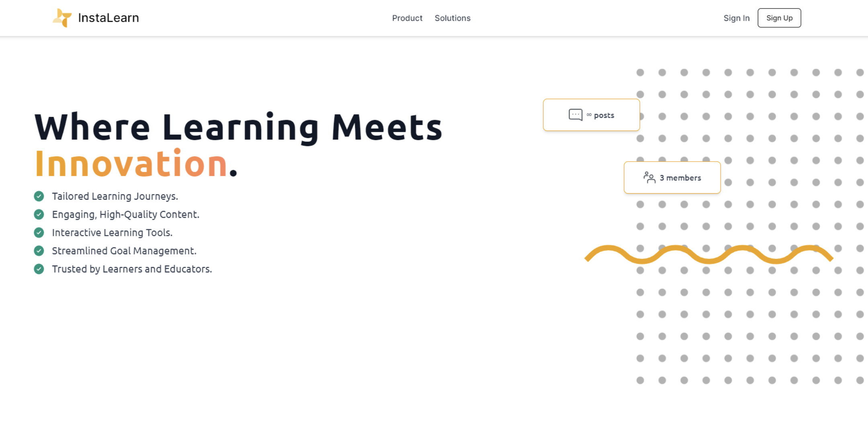The width and height of the screenshot is (868, 429).
Task: Click checkmark beside Engaging, High-Quality Content
Action: coord(39,214)
